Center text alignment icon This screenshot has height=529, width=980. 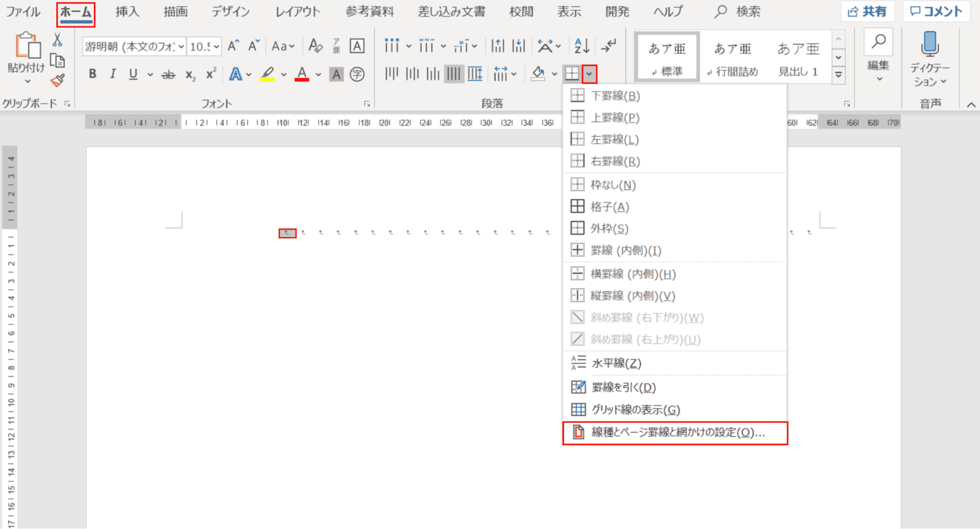[412, 74]
